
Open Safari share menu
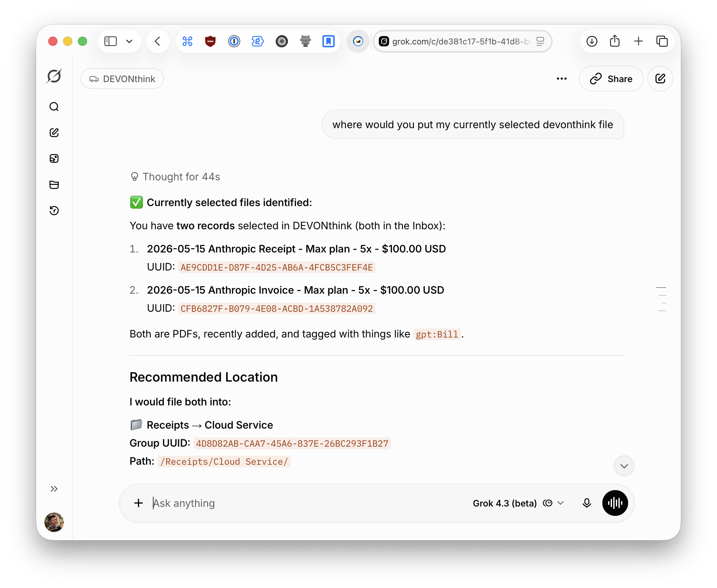[x=615, y=41]
